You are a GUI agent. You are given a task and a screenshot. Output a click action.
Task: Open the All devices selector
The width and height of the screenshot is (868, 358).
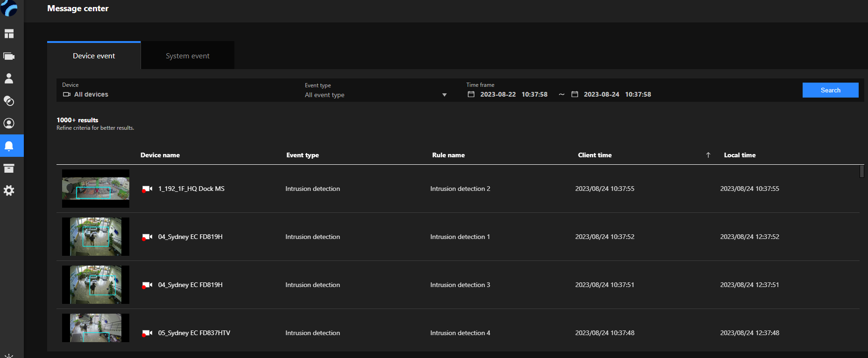91,94
